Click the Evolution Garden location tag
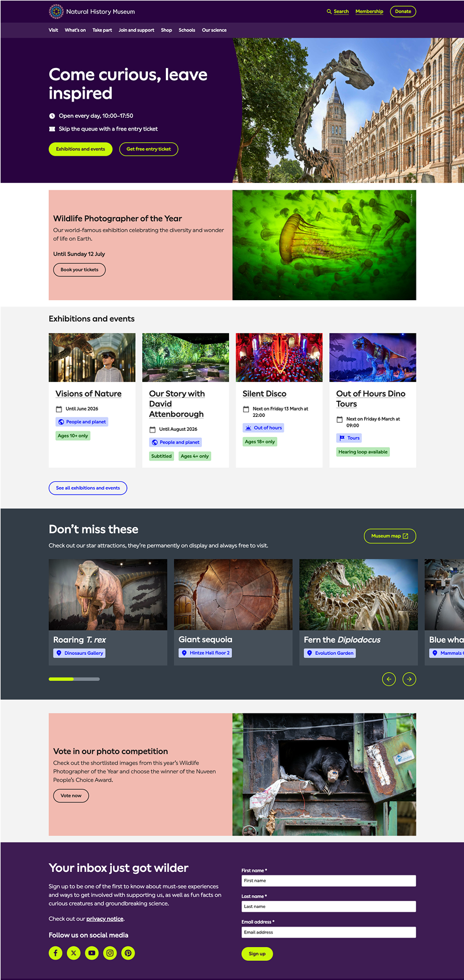Screen dimensions: 464x980 [330, 653]
